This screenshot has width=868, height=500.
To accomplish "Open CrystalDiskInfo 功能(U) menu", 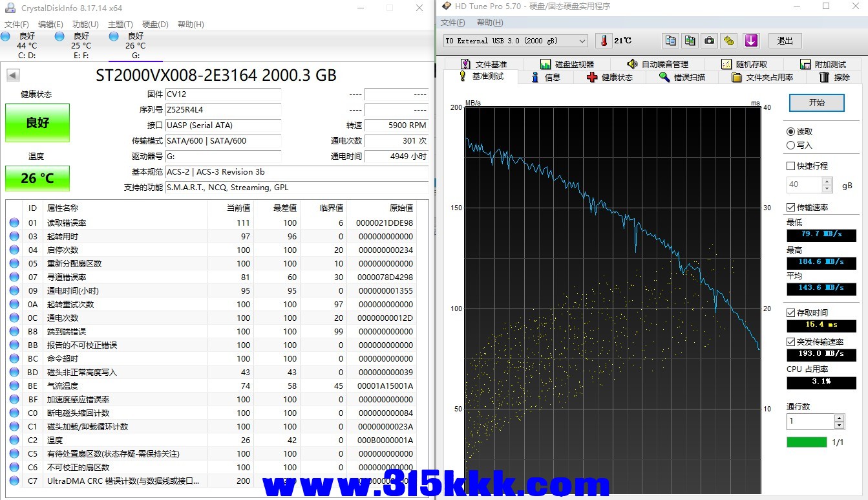I will (x=85, y=24).
